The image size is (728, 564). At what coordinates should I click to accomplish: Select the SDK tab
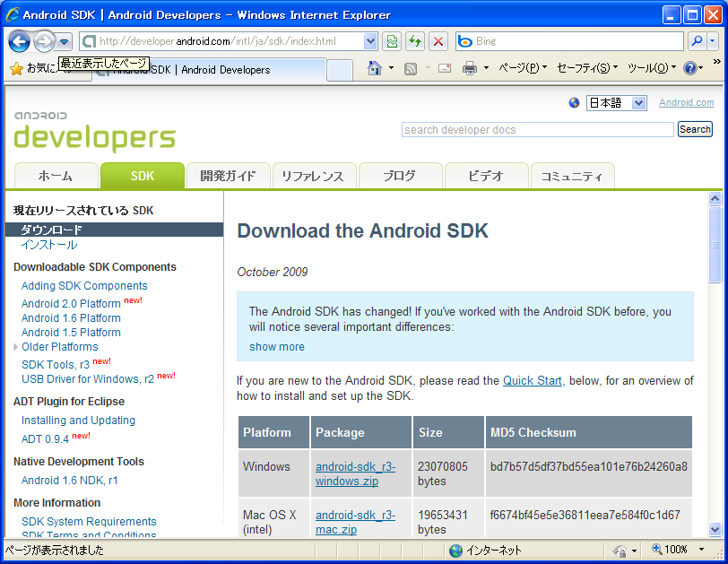(x=142, y=176)
